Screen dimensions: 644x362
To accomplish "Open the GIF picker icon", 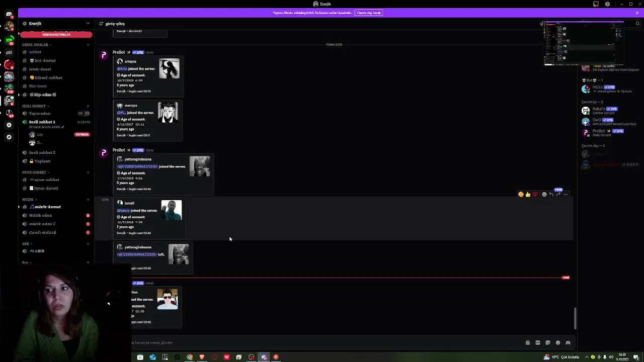I will 538,343.
